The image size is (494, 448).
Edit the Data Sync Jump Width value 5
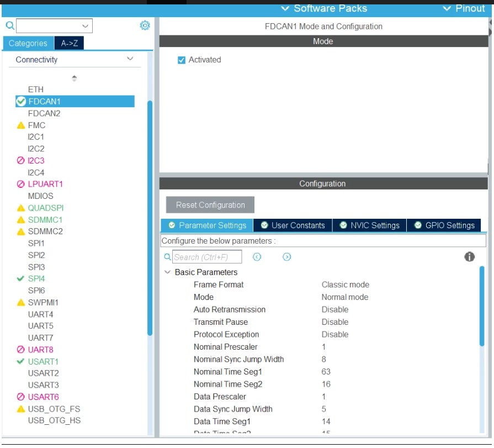click(x=323, y=409)
